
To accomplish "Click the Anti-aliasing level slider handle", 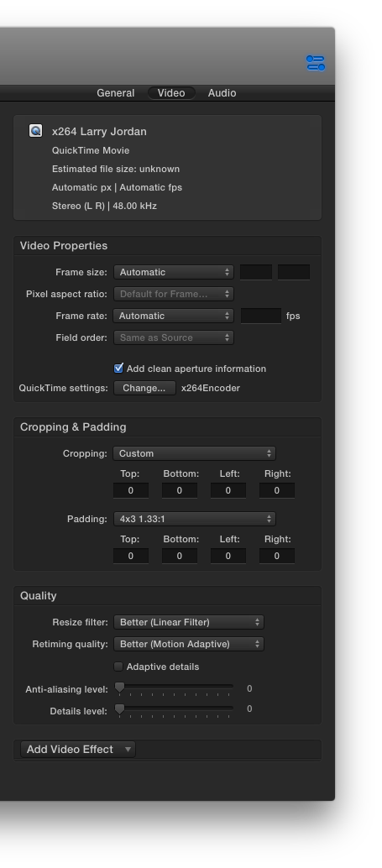I will click(119, 688).
